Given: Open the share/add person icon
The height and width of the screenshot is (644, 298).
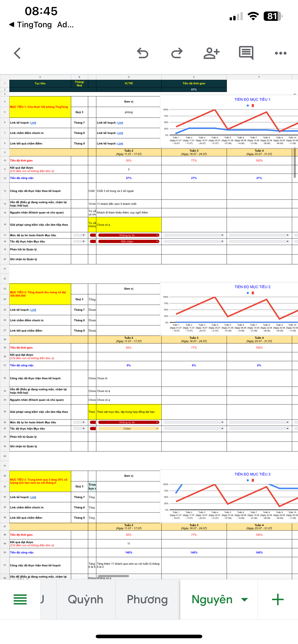Looking at the screenshot, I should (x=211, y=53).
